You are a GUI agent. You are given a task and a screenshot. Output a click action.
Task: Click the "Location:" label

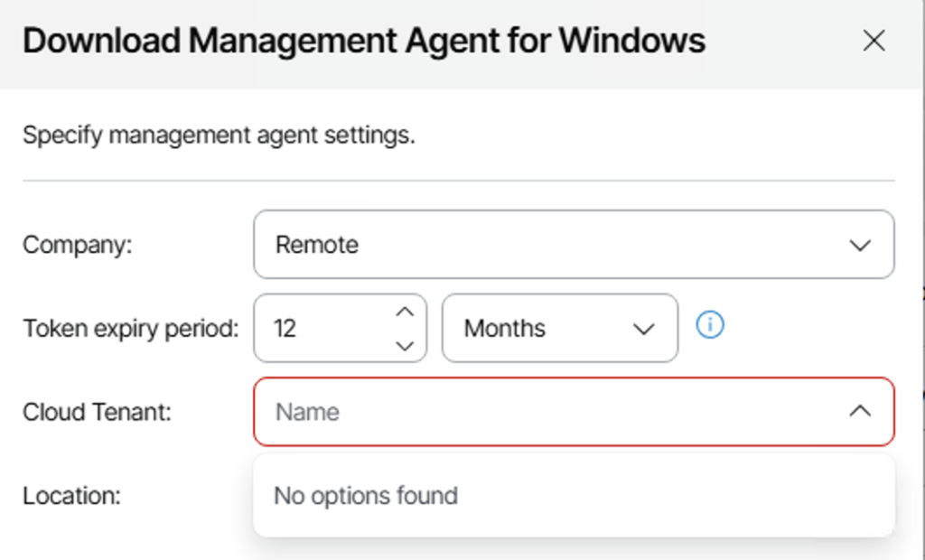[71, 496]
